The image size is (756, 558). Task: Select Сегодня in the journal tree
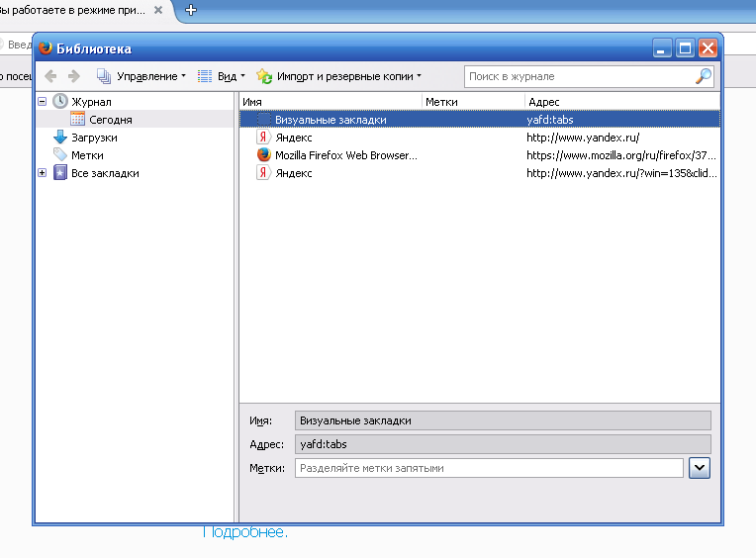pos(111,120)
